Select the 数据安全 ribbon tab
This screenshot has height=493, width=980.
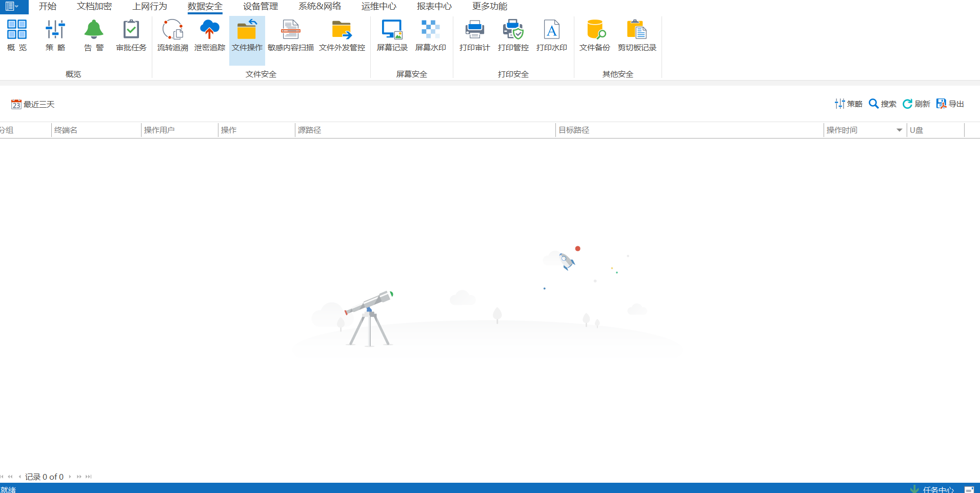click(x=205, y=7)
